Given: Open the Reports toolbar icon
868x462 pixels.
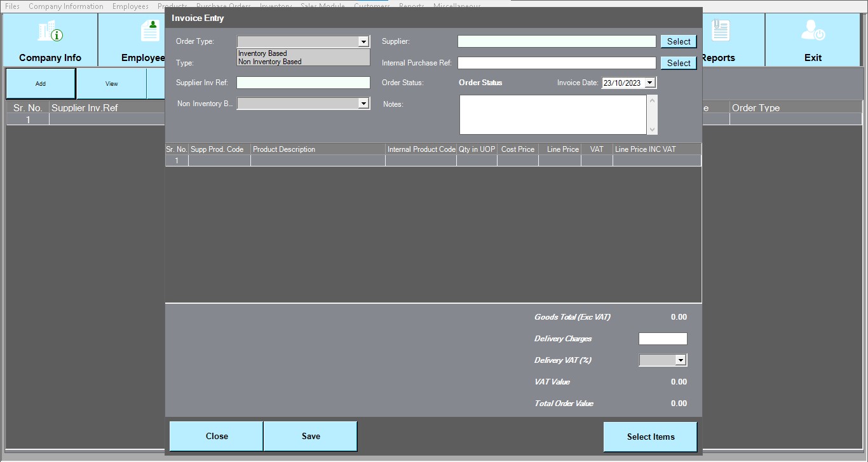Looking at the screenshot, I should (719, 39).
